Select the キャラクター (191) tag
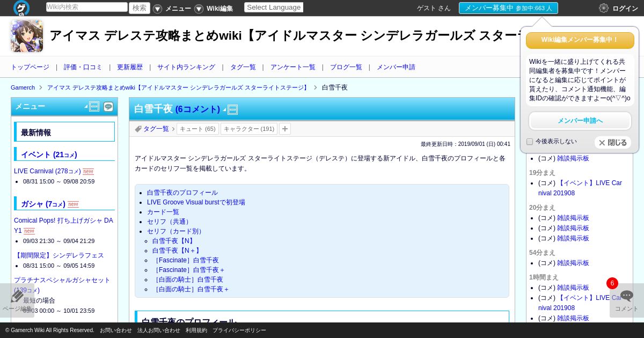Viewport: 644px width, 338px height. point(249,129)
